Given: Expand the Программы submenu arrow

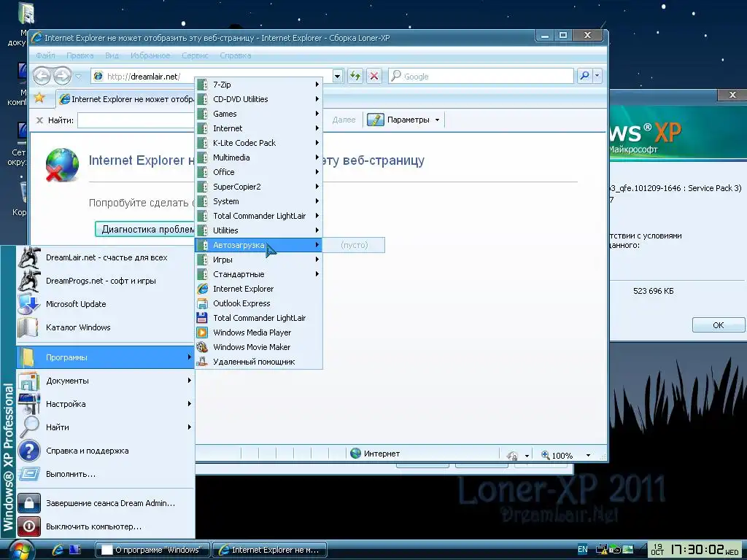Looking at the screenshot, I should point(189,357).
